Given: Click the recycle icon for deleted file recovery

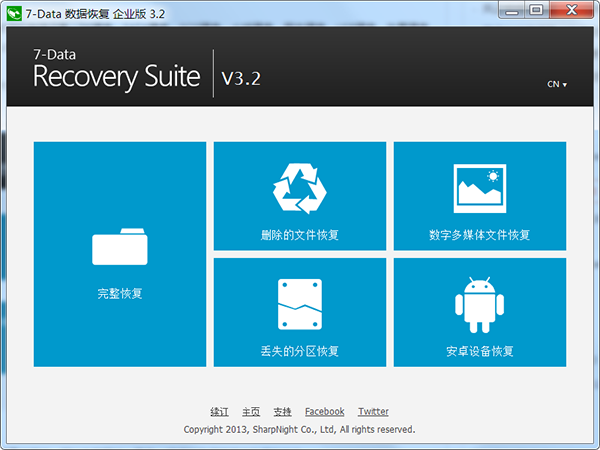Looking at the screenshot, I should [300, 188].
